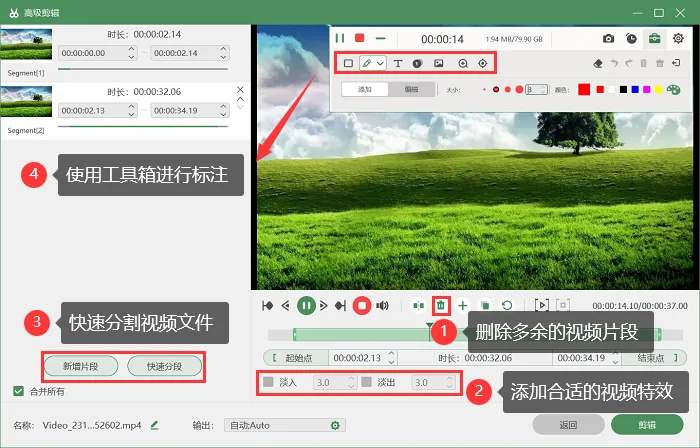Click the 起始点 start point button
Screen dimensions: 700x448
296,358
